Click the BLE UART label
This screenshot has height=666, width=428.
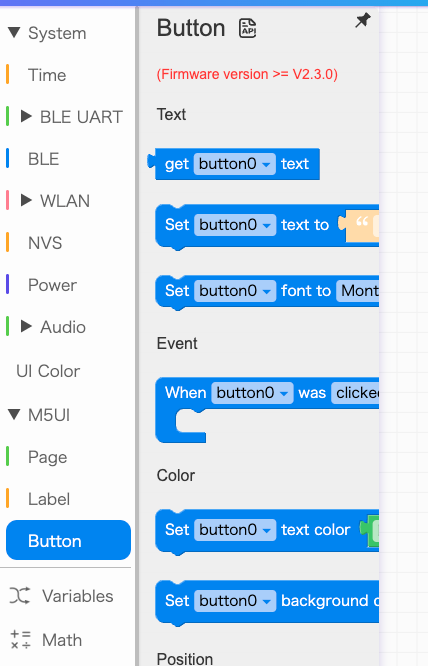point(82,117)
